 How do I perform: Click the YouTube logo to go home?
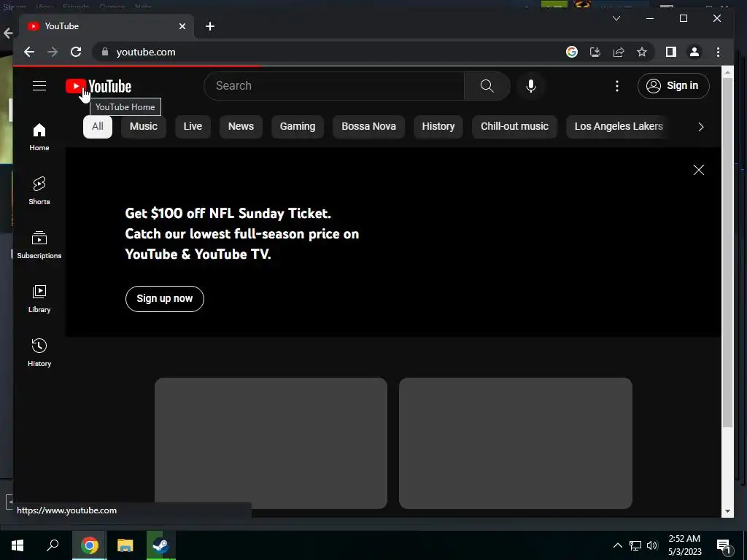98,86
